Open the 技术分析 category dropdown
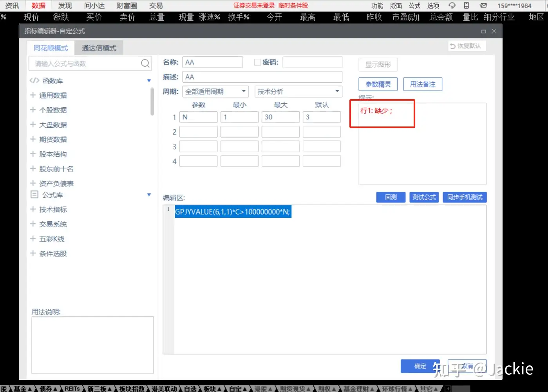This screenshot has height=392, width=548. [298, 91]
